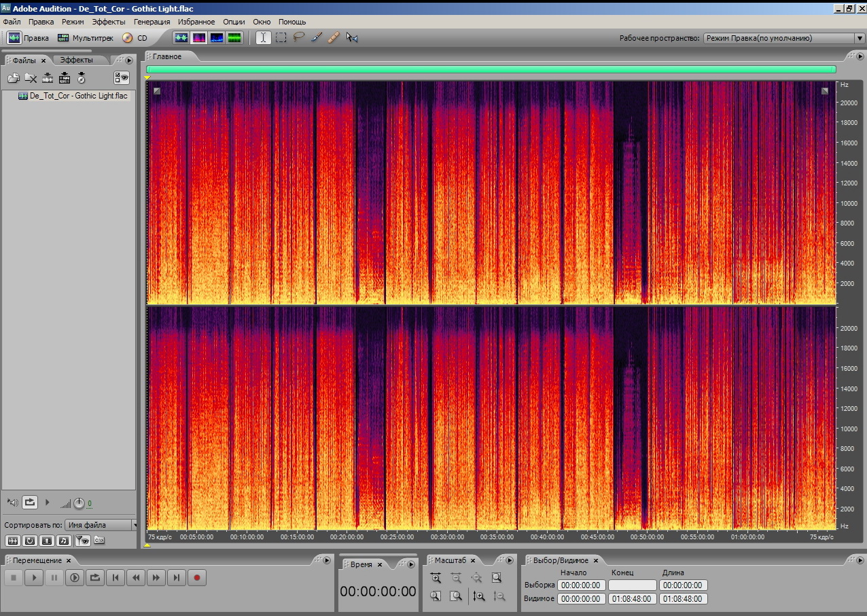The image size is (867, 616).
Task: Open the Опции menu
Action: coord(234,22)
